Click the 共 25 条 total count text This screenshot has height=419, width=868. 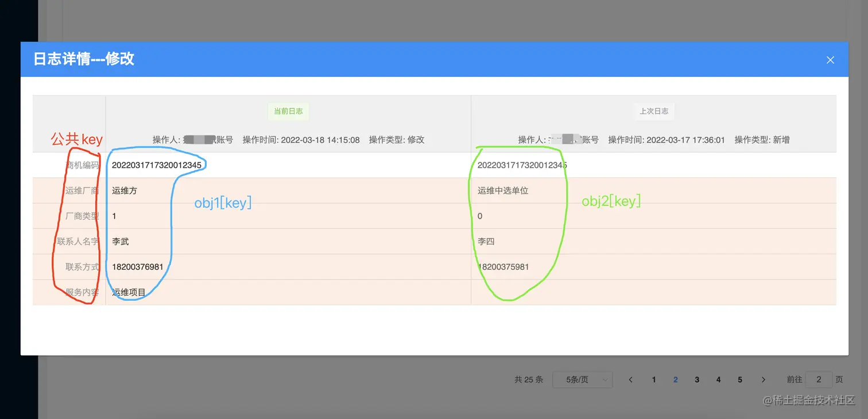[x=529, y=379]
